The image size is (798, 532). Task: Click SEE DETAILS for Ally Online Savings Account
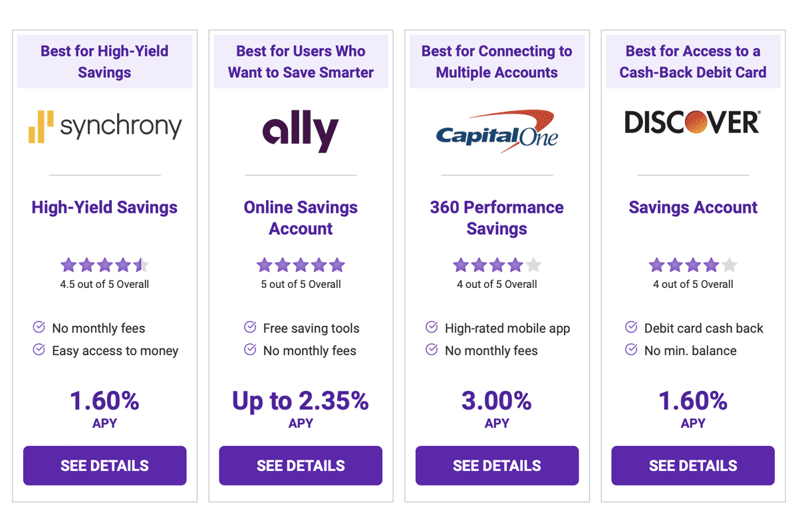pos(301,465)
